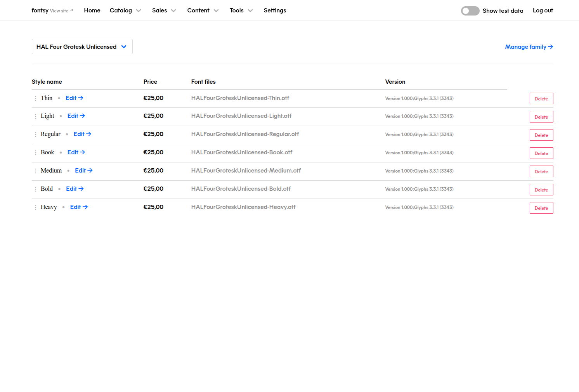Click the drag handle for Book row

pos(36,153)
